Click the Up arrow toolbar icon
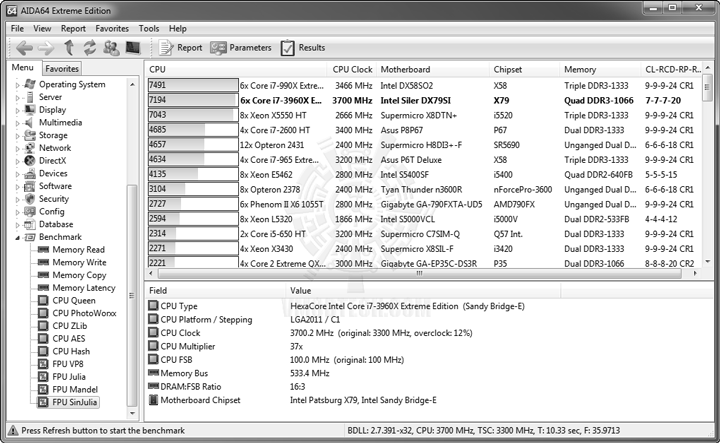Viewport: 720px width, 443px height. pos(69,47)
